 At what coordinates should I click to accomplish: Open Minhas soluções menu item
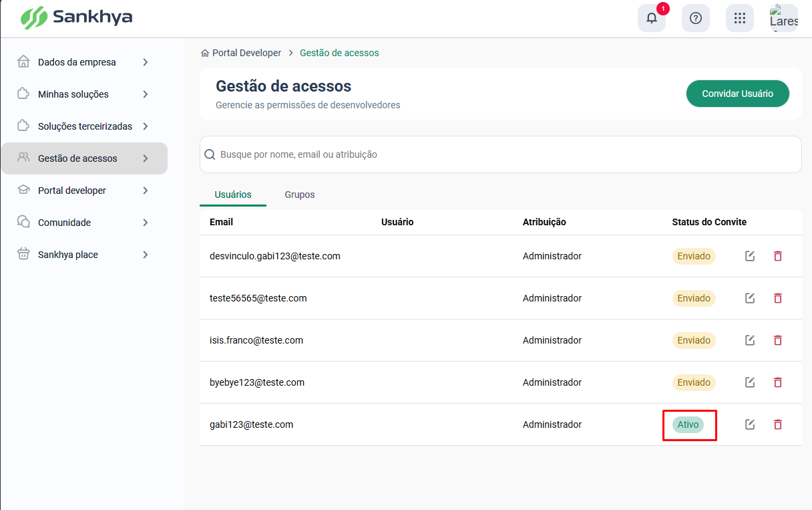click(x=83, y=94)
